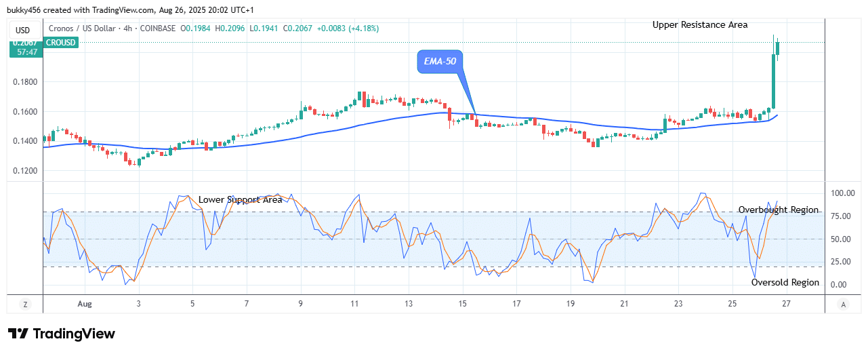Click the Overbought Region label
Viewport: 868px width, 354px height.
778,210
